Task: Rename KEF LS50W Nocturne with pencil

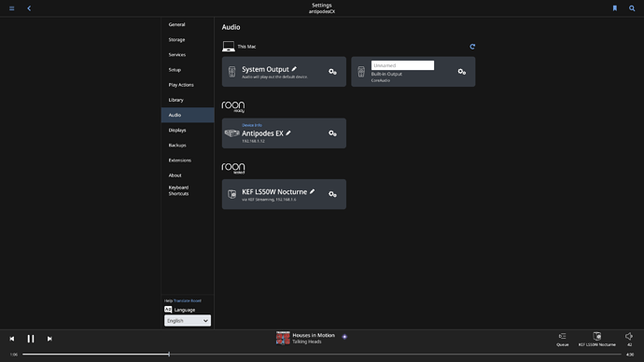Action: click(x=312, y=191)
